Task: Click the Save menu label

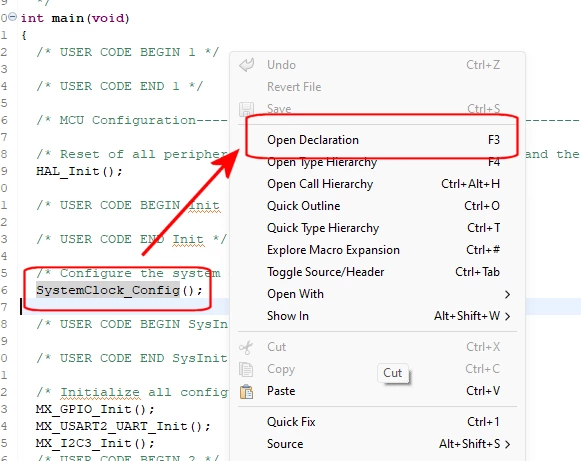Action: (279, 109)
